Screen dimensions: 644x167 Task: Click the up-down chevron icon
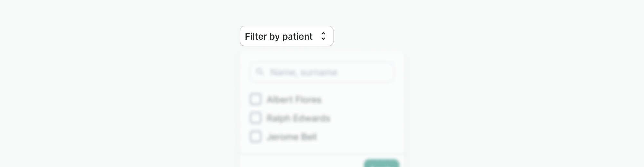click(323, 36)
